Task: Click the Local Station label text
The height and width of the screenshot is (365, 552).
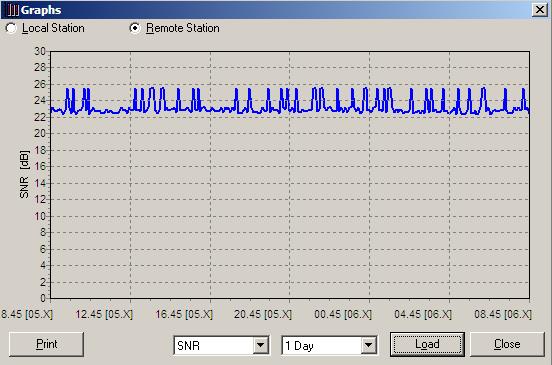Action: pyautogui.click(x=53, y=28)
